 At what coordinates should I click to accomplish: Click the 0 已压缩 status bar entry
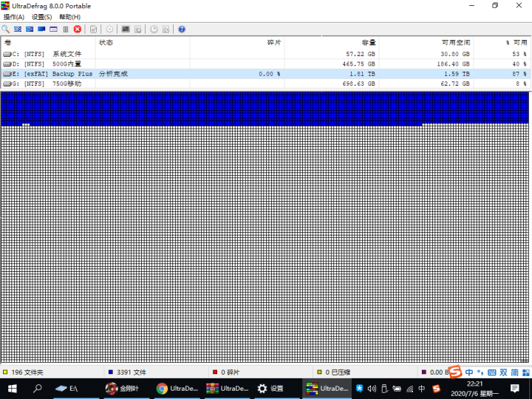[338, 372]
